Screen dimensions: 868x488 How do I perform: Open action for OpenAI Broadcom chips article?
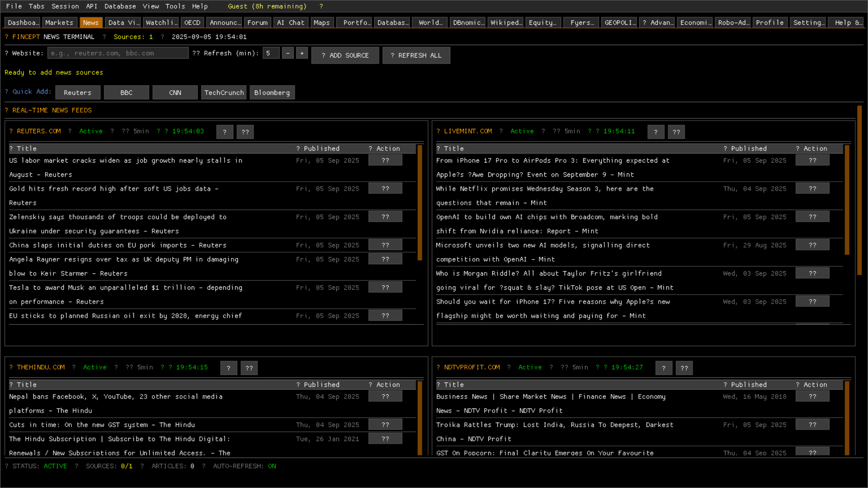point(812,217)
